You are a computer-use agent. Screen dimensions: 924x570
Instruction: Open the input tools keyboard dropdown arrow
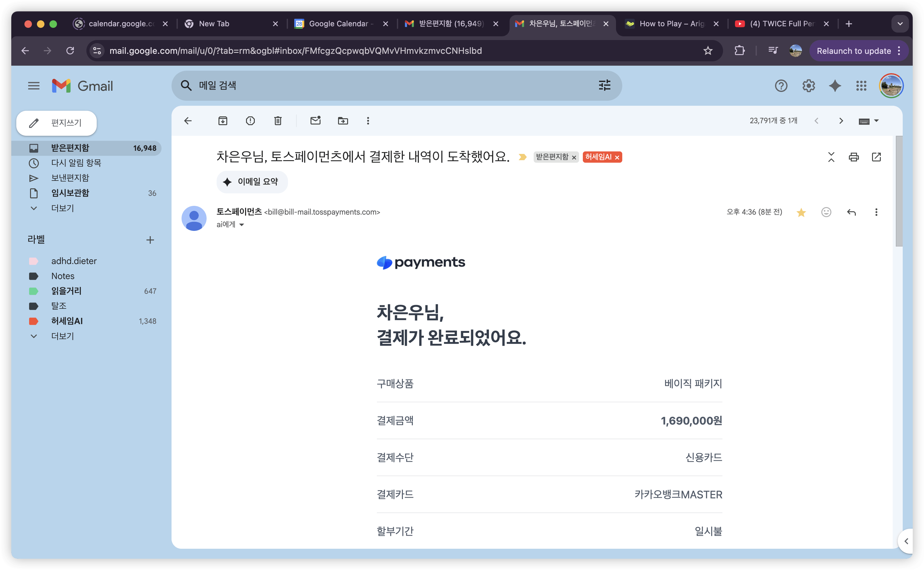pyautogui.click(x=876, y=121)
